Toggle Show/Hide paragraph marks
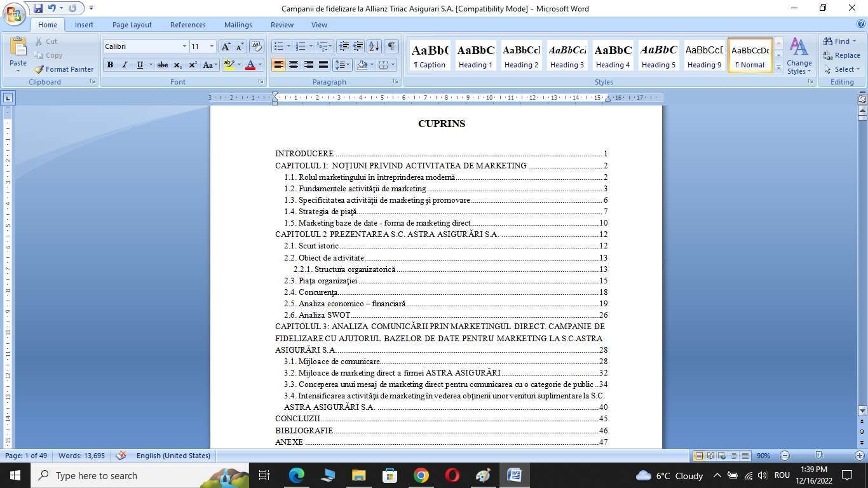 391,46
